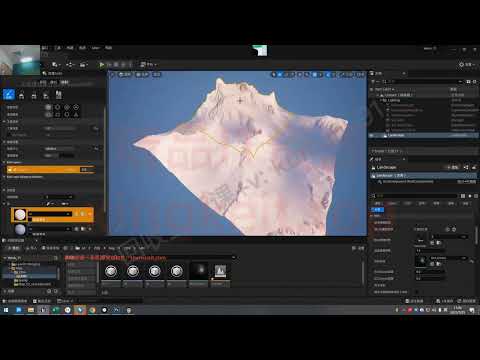Image resolution: width=480 pixels, height=360 pixels.
Task: Open the Help menu at the menu bar's end
Action: tap(108, 48)
